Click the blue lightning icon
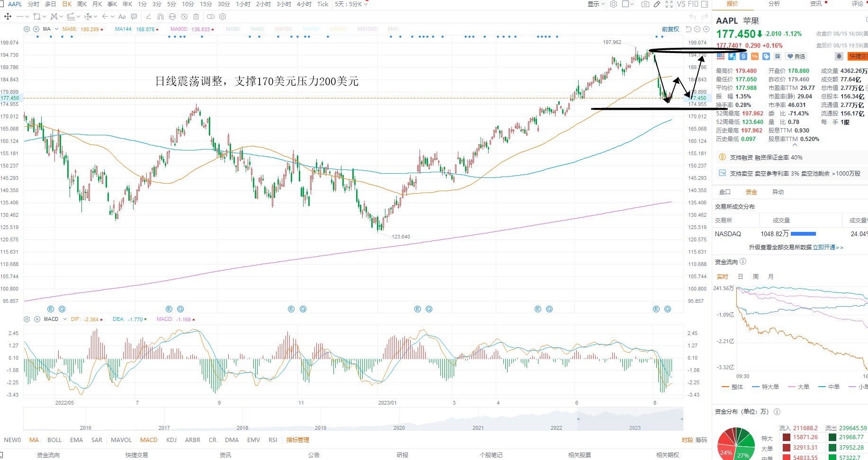Screen dimensions: 868x460 (732, 56)
